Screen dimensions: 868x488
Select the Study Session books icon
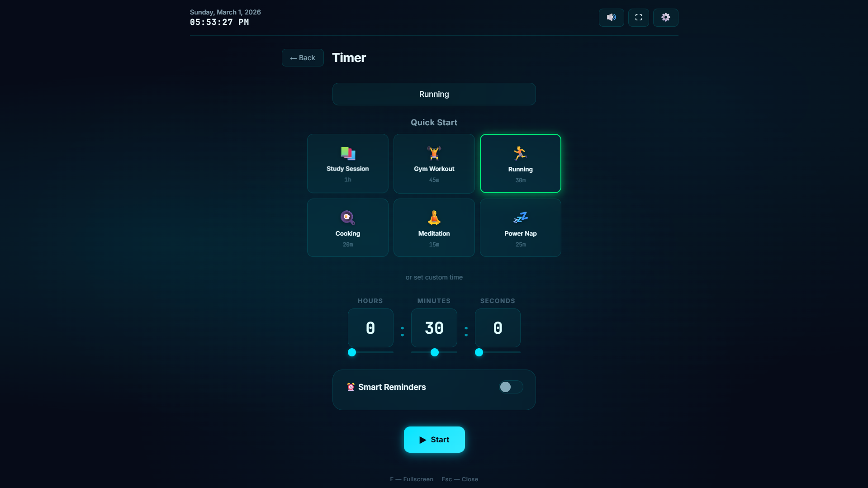pyautogui.click(x=347, y=154)
